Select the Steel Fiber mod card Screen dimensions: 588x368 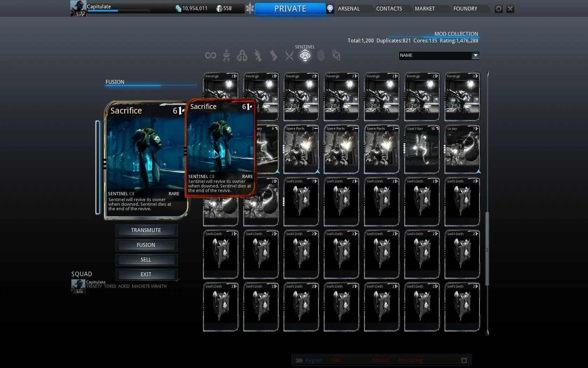[x=421, y=149]
